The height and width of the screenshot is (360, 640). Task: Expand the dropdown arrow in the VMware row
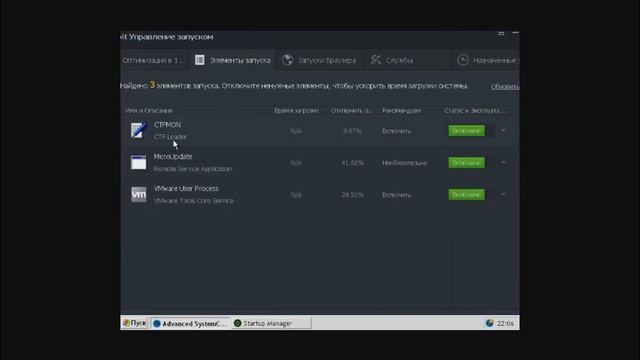tap(503, 194)
